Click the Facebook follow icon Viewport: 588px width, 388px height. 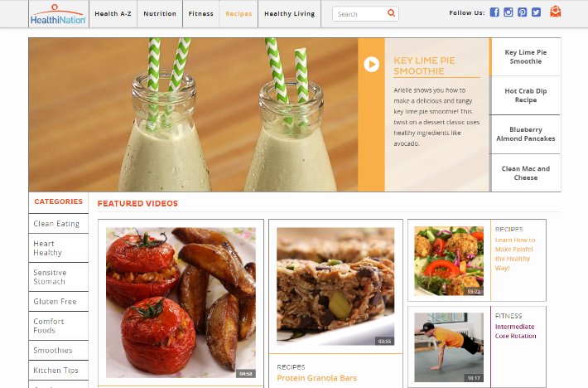pos(494,12)
